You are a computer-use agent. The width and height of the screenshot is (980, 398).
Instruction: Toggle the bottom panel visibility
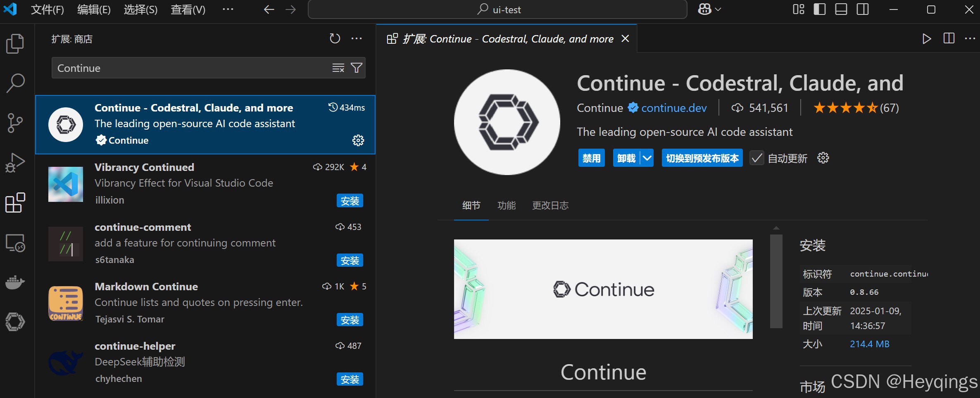coord(841,9)
